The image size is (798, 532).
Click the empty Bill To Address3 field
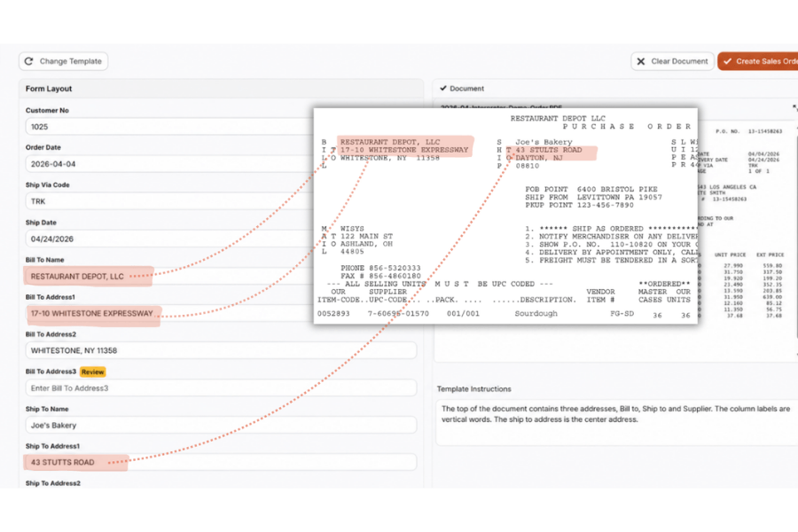pyautogui.click(x=221, y=388)
